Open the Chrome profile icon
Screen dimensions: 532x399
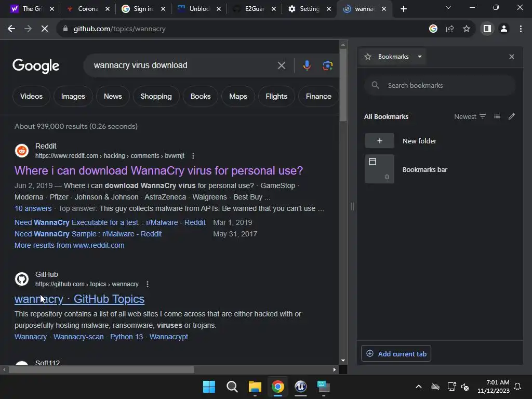[504, 29]
